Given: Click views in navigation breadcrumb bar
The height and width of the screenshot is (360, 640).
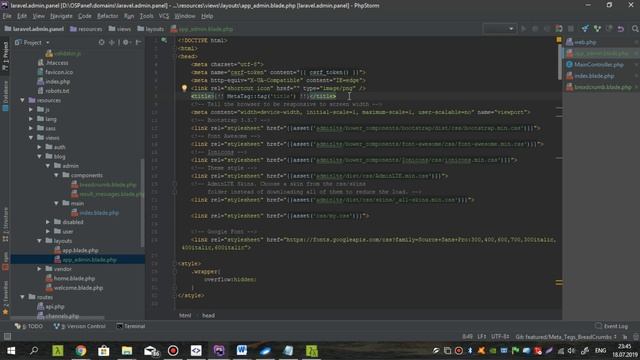Looking at the screenshot, I should (120, 29).
